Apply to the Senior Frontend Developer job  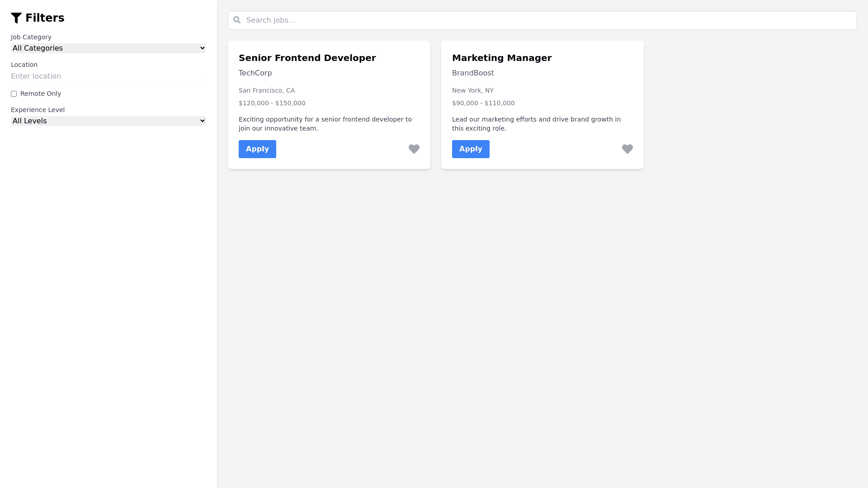pos(257,149)
